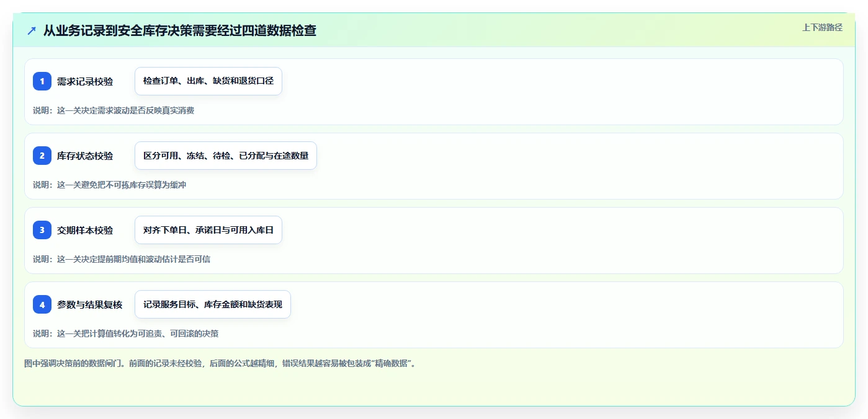Click the 对齐下单日、承诺日与可用入库日 box

208,230
